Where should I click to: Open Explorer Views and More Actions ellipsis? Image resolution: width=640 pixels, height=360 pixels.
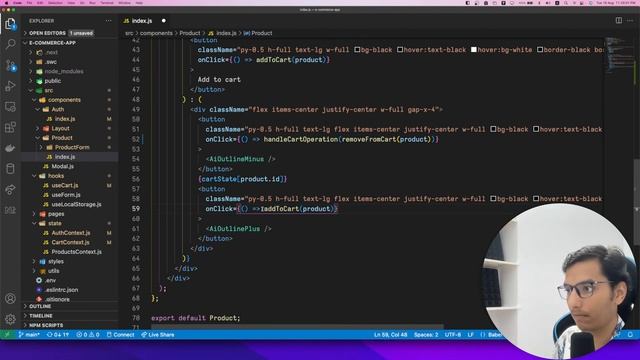[109, 21]
